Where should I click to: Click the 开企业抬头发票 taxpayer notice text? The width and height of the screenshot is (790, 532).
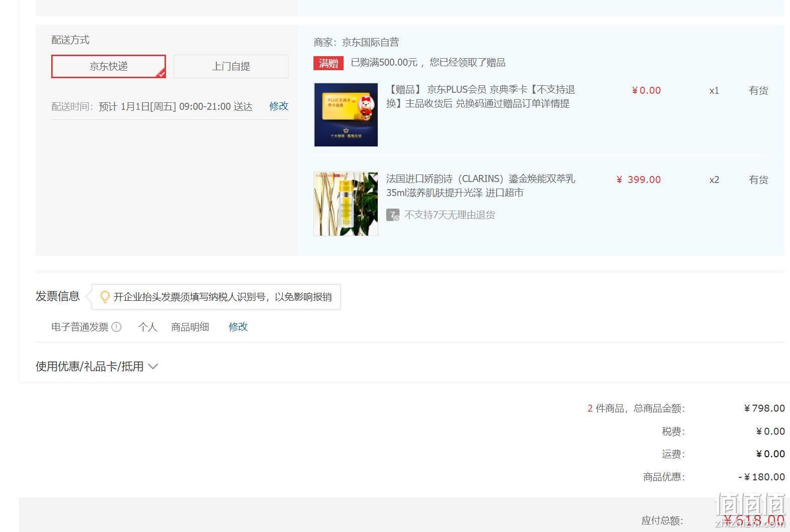click(x=223, y=297)
